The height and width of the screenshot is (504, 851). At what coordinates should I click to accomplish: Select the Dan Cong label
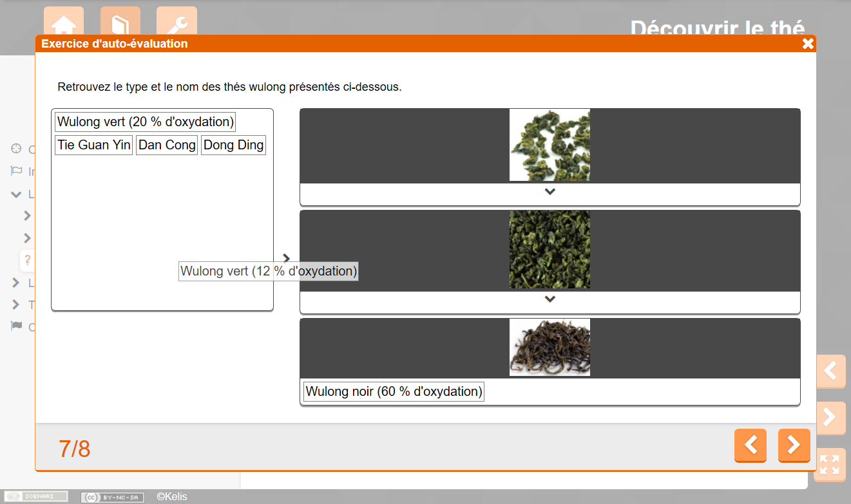tap(167, 145)
